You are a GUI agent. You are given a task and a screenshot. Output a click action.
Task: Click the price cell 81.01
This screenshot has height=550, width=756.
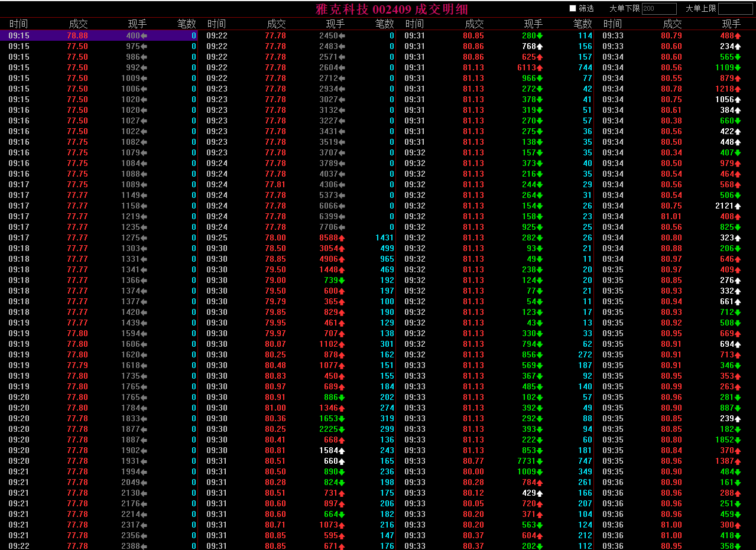671,216
